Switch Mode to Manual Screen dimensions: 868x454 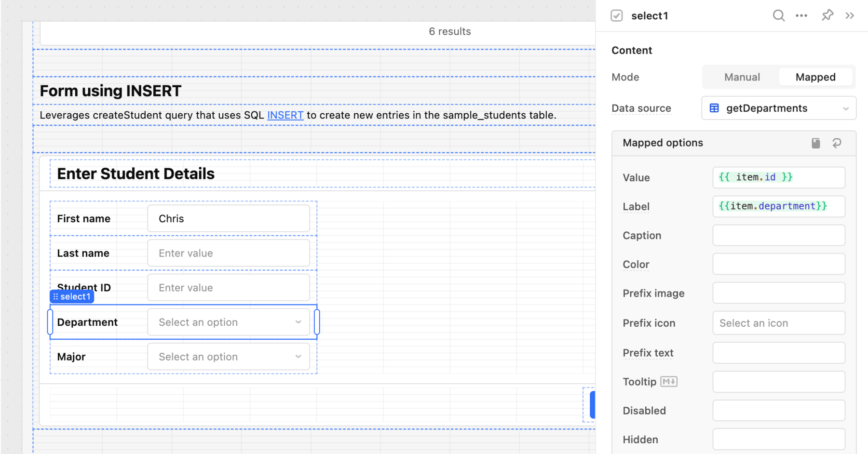pos(742,77)
